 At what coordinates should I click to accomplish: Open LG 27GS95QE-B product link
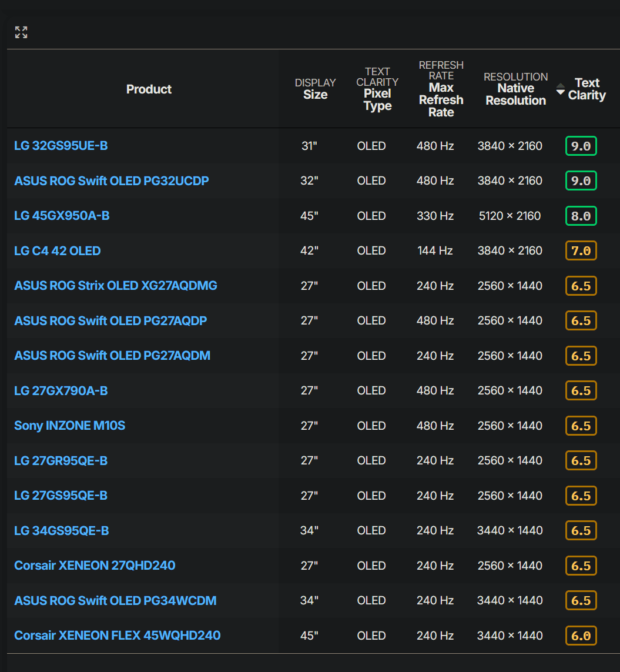[x=61, y=496]
